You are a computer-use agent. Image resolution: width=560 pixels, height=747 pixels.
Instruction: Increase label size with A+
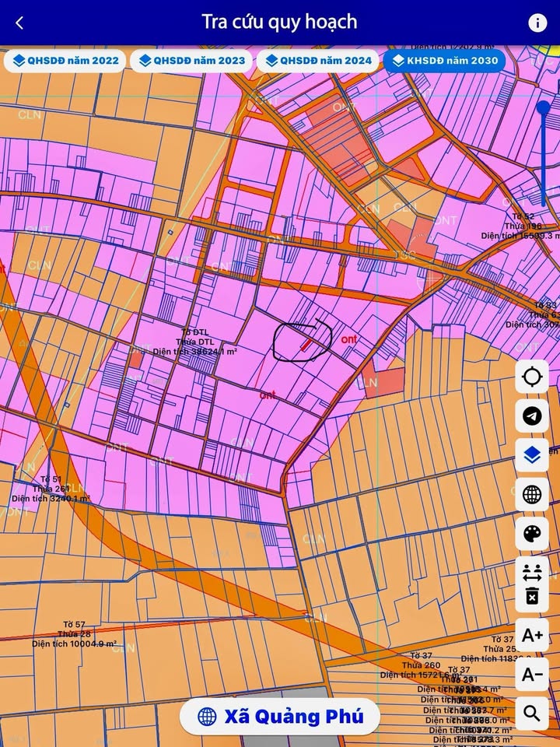[x=532, y=635]
